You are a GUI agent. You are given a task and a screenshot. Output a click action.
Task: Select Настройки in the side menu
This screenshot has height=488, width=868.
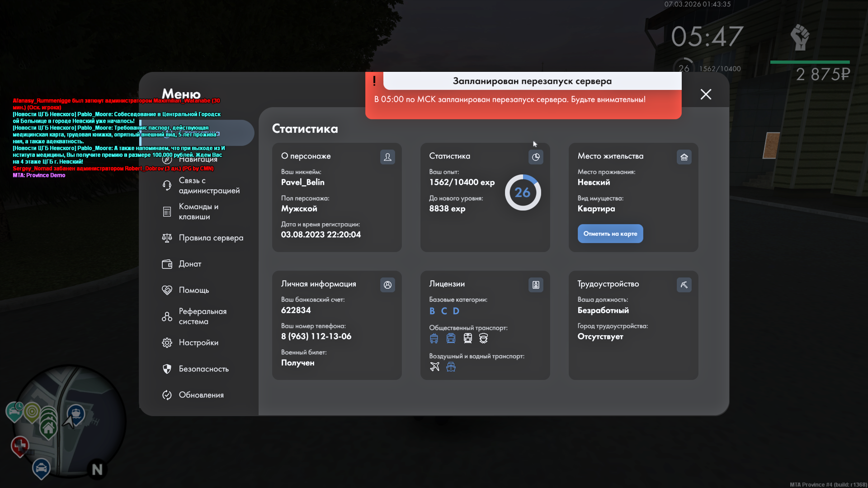click(198, 343)
